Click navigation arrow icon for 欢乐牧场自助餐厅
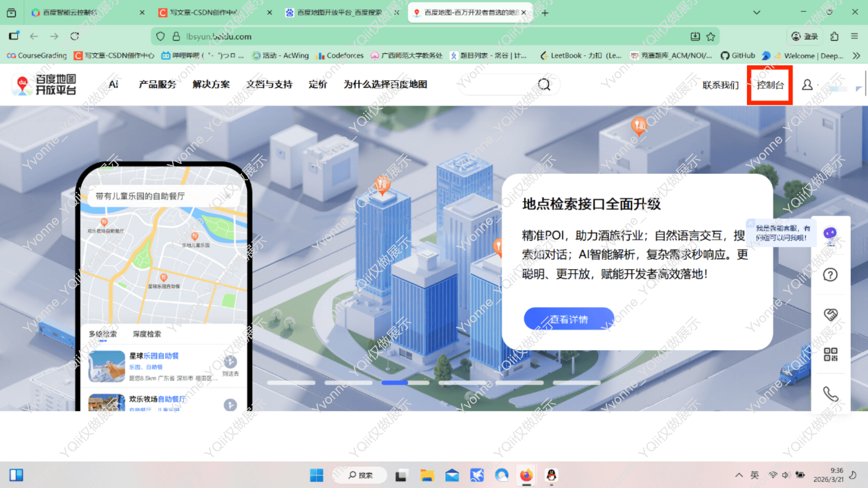 pos(230,404)
